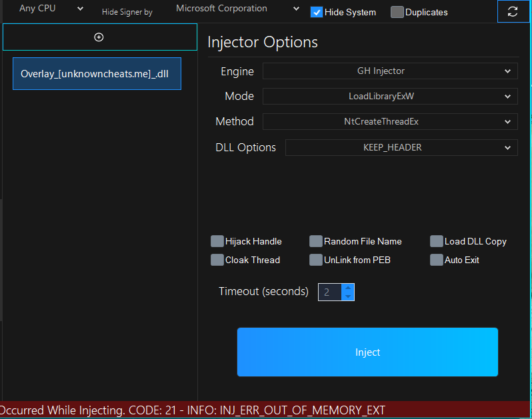
Task: Click the refresh process list icon
Action: pos(512,12)
